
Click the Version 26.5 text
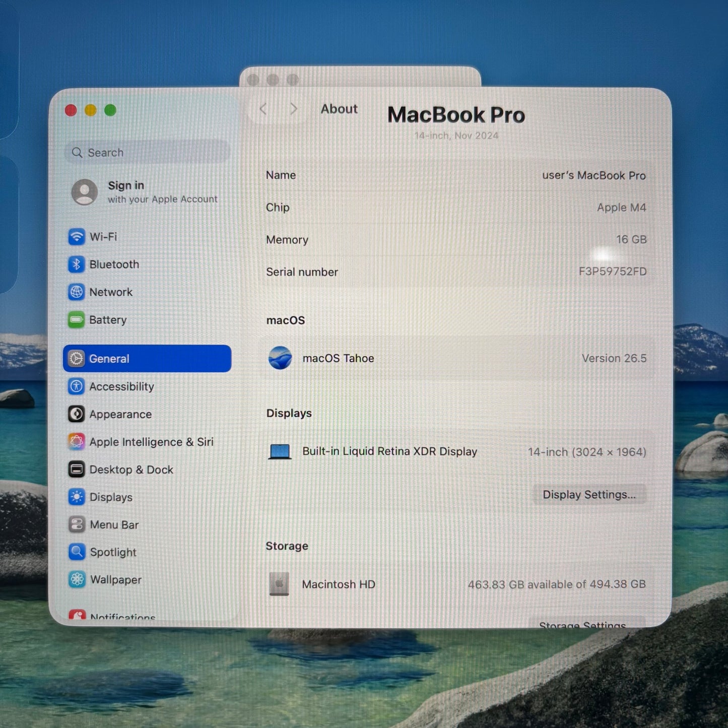point(614,358)
